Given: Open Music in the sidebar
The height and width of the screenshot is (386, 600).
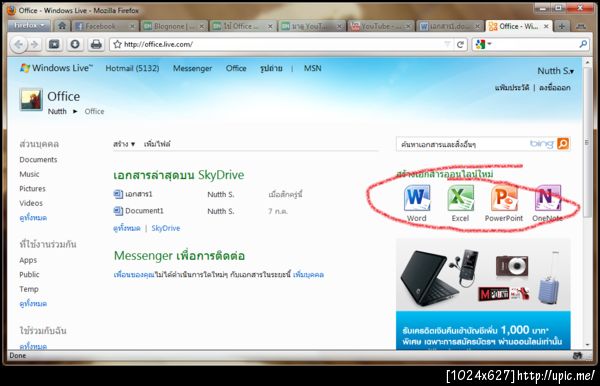Looking at the screenshot, I should pyautogui.click(x=29, y=174).
